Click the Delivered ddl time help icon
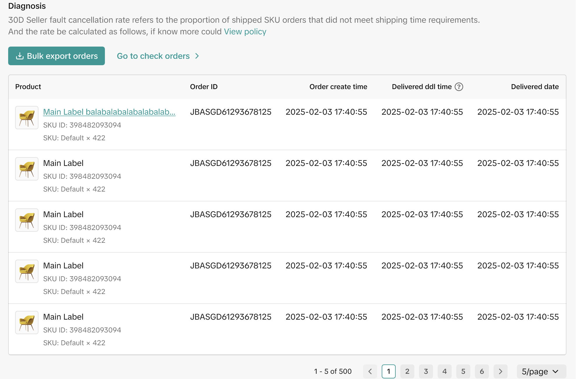 click(x=459, y=87)
